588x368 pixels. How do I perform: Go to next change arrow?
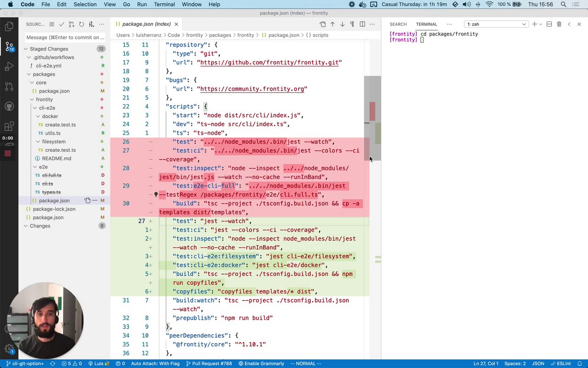coord(342,24)
